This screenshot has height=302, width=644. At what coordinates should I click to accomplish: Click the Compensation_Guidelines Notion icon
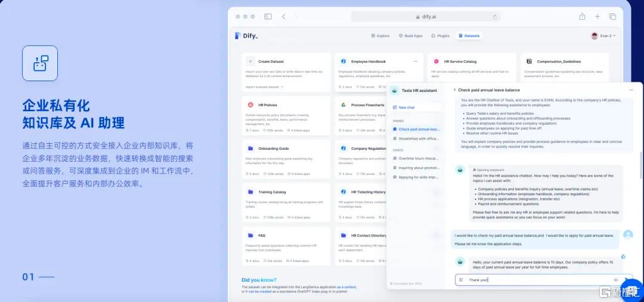tap(529, 61)
